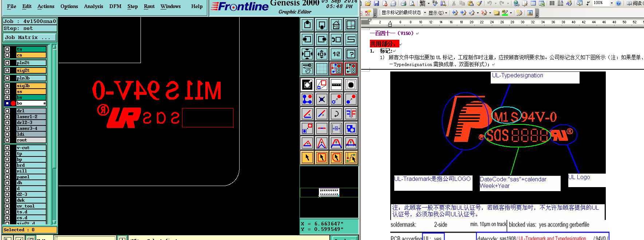The image size is (644, 240).
Task: Toggle the checkbox for layer rout
Action: pyautogui.click(x=7, y=140)
